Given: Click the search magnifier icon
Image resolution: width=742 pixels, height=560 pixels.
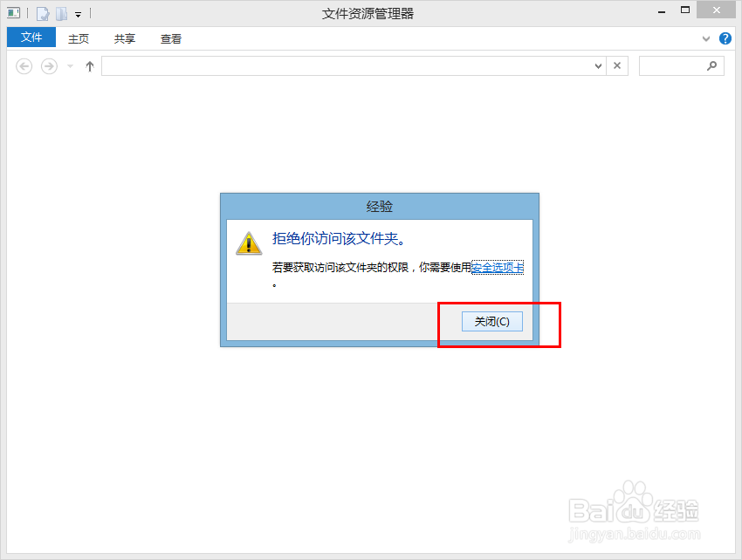Looking at the screenshot, I should coord(712,65).
